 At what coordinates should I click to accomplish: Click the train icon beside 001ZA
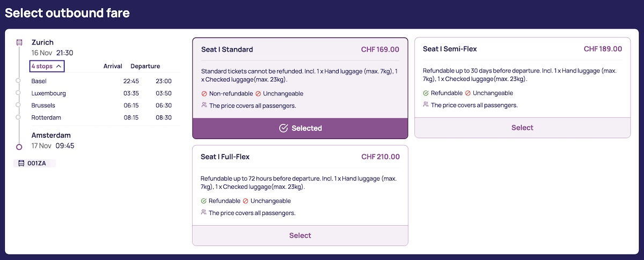21,164
